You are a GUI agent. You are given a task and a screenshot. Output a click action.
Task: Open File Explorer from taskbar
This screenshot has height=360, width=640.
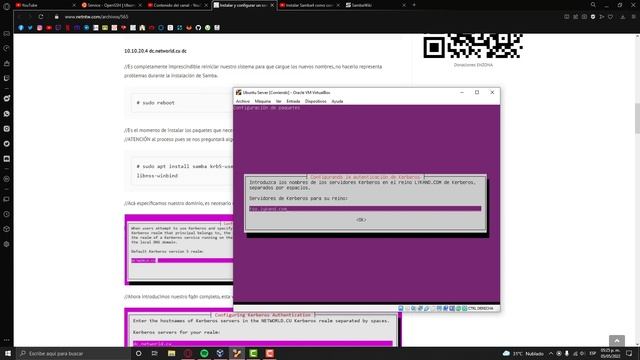click(x=171, y=353)
